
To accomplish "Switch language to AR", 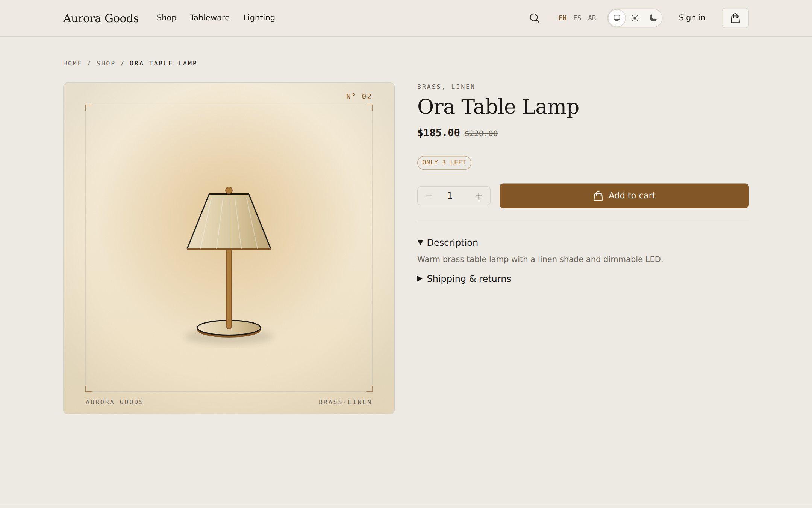I will tap(592, 18).
